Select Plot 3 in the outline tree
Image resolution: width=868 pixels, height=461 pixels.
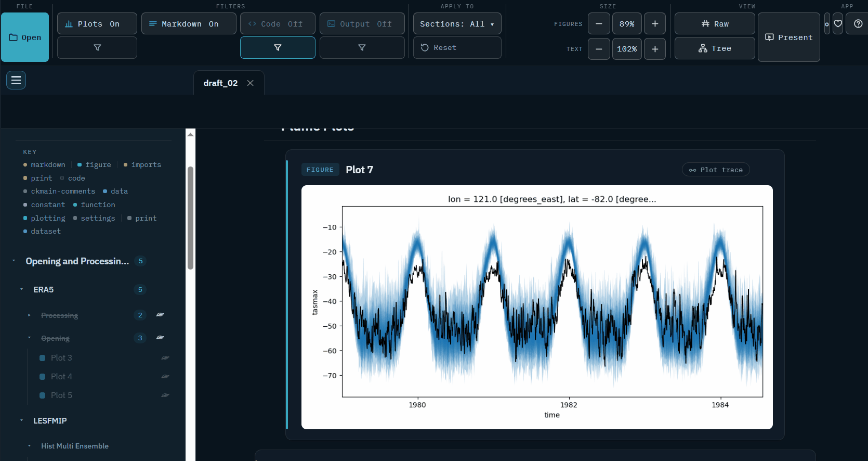61,358
